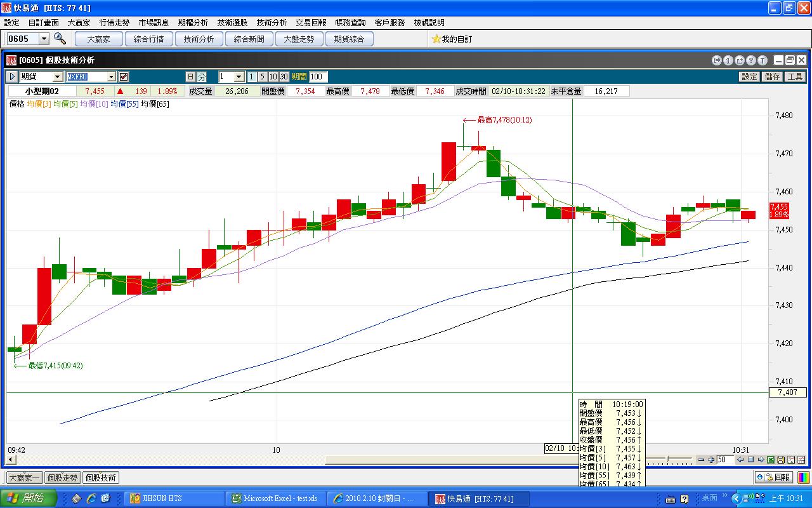Click the chart-with-bars layout icon
The height and width of the screenshot is (508, 812).
(x=791, y=460)
